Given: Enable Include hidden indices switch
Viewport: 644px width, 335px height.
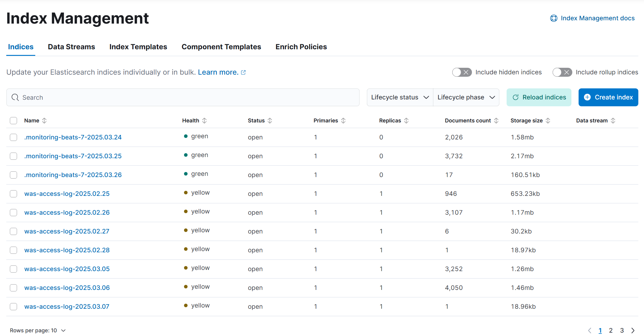Looking at the screenshot, I should [x=461, y=72].
